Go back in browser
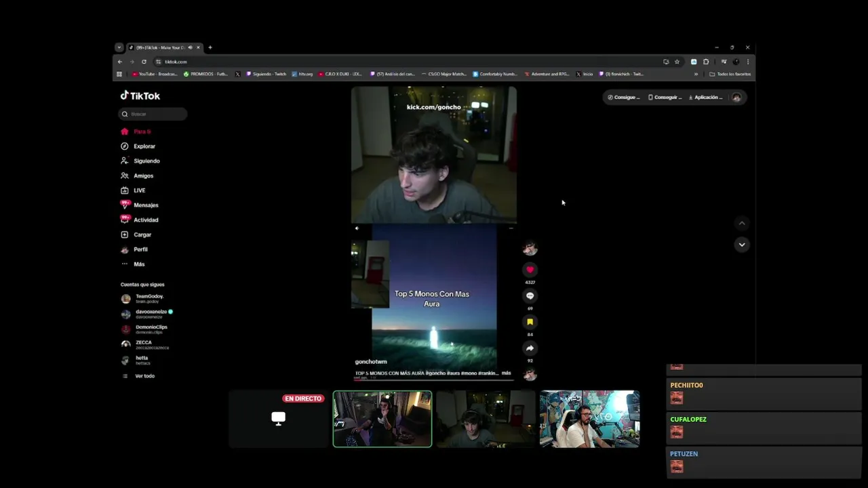 (x=120, y=62)
